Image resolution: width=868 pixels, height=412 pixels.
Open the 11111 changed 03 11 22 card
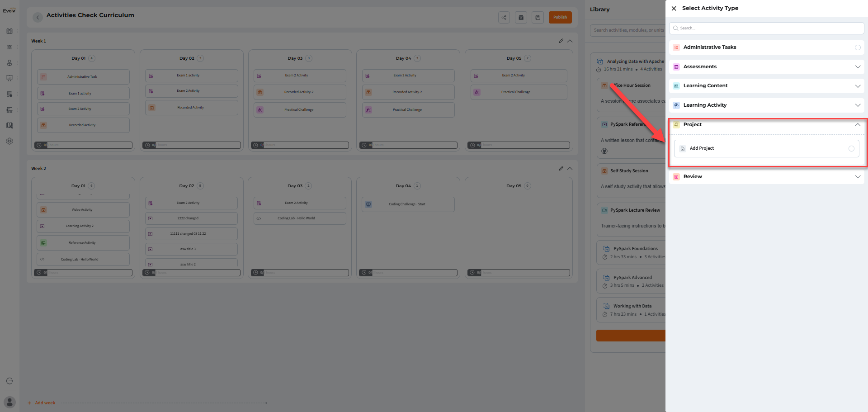tap(191, 234)
